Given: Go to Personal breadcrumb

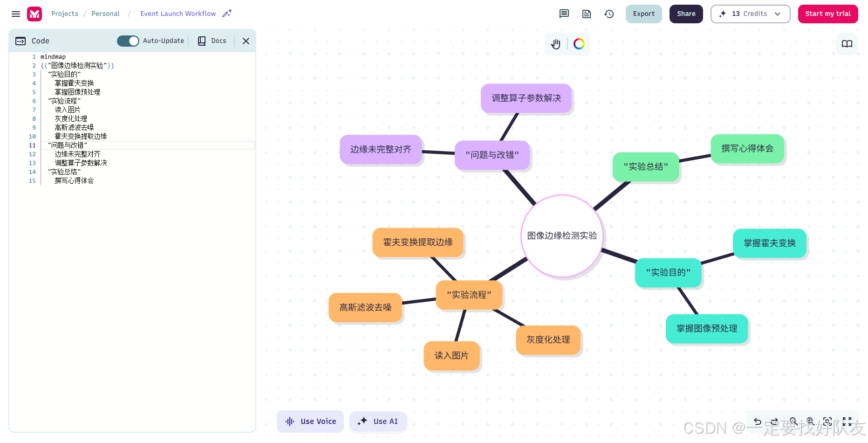Looking at the screenshot, I should [106, 14].
